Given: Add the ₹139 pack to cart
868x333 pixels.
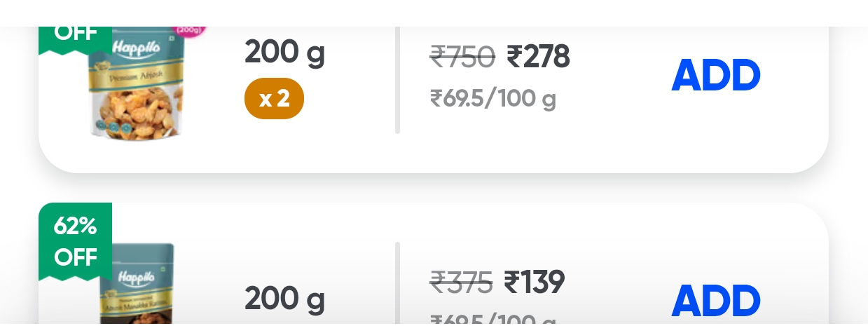Looking at the screenshot, I should click(715, 301).
